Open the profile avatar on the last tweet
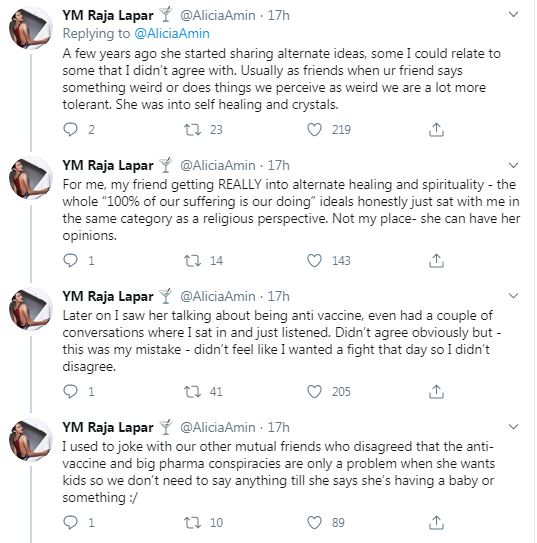This screenshot has height=543, width=537. tap(30, 440)
